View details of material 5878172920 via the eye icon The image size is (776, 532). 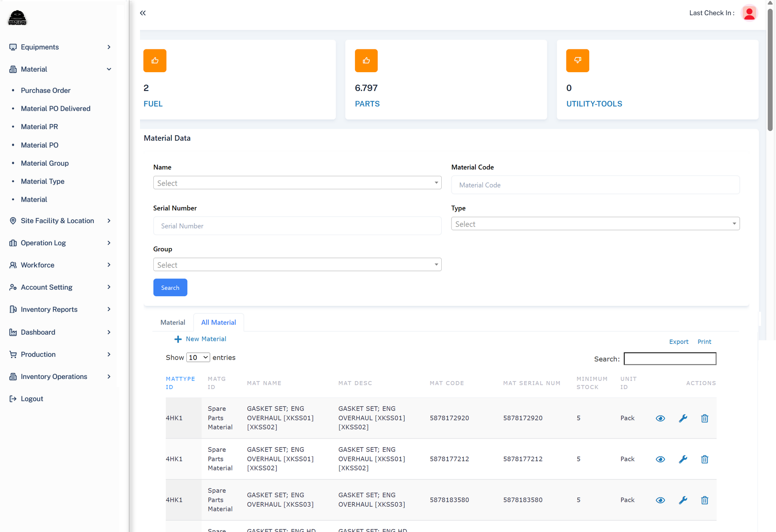tap(660, 418)
